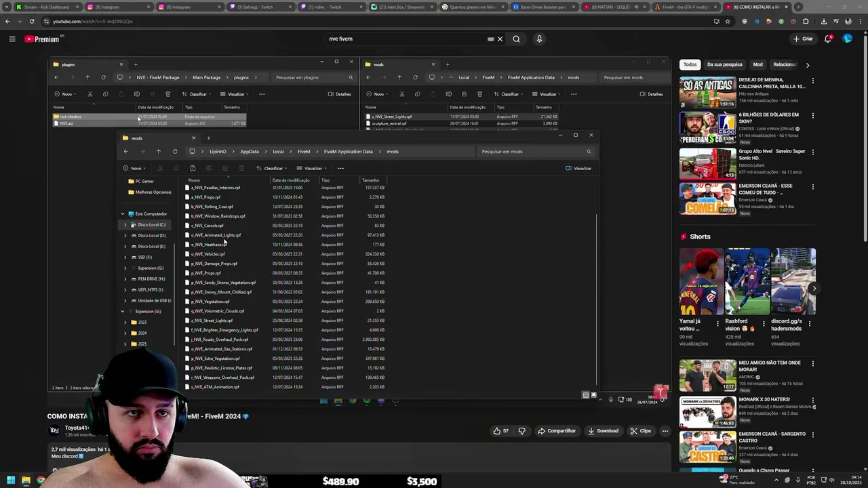Click Detalhes pane button in plugins window
The height and width of the screenshot is (488, 868).
coord(340,94)
